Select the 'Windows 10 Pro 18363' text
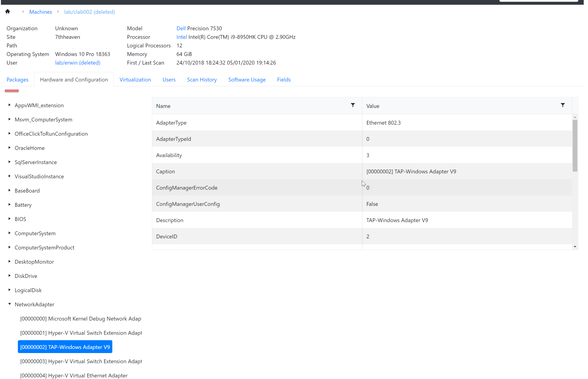The width and height of the screenshot is (588, 379). click(82, 54)
